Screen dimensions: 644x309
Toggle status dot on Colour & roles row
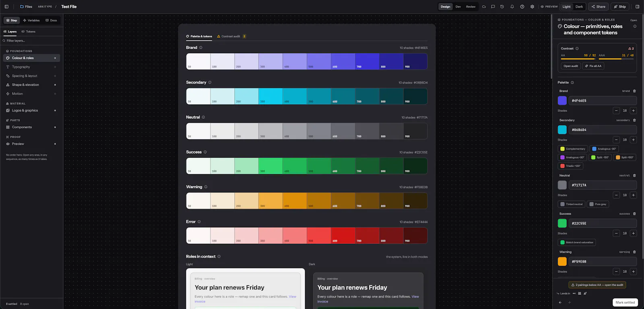(x=55, y=58)
